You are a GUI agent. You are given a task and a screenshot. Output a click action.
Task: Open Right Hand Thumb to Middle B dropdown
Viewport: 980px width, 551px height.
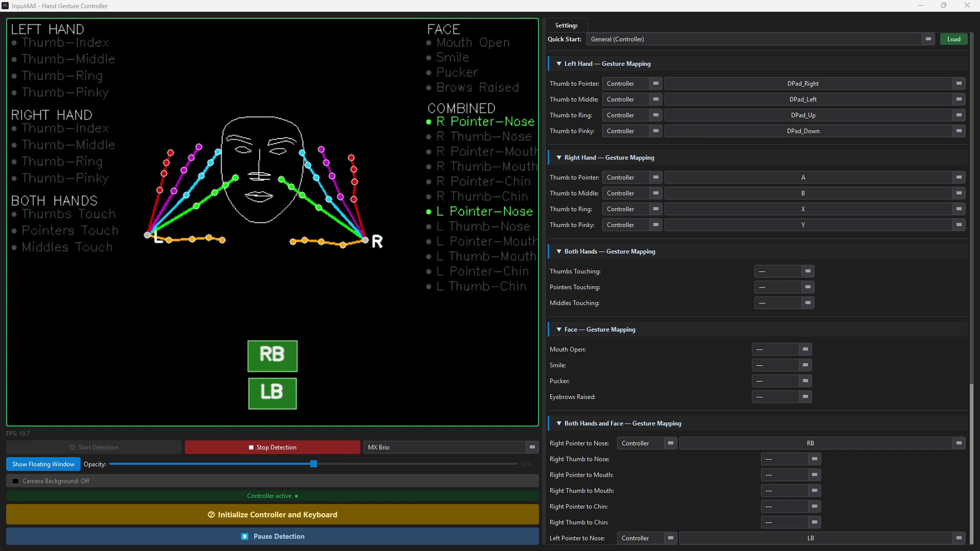[815, 193]
